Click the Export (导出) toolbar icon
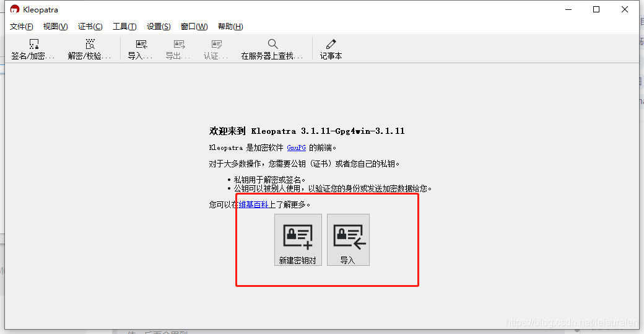 (179, 45)
